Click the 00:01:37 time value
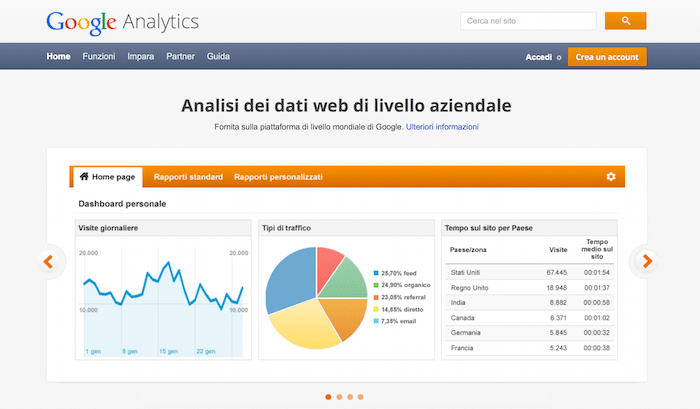This screenshot has width=700, height=409. click(597, 288)
